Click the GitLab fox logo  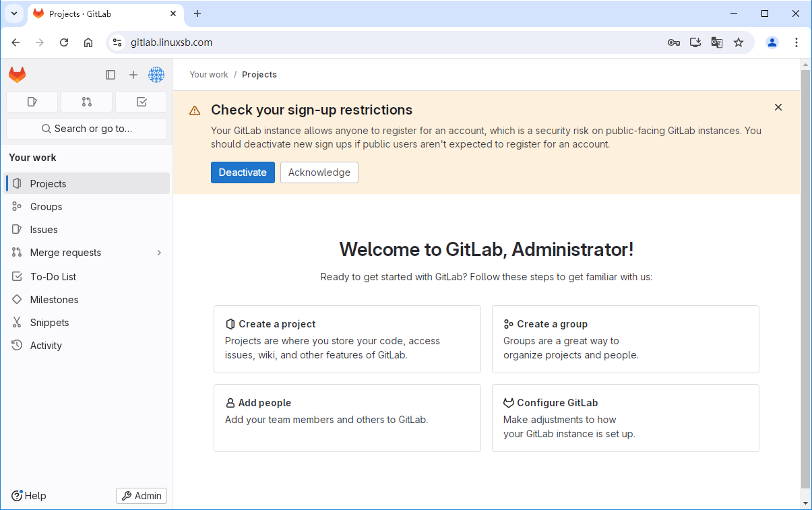click(x=17, y=75)
